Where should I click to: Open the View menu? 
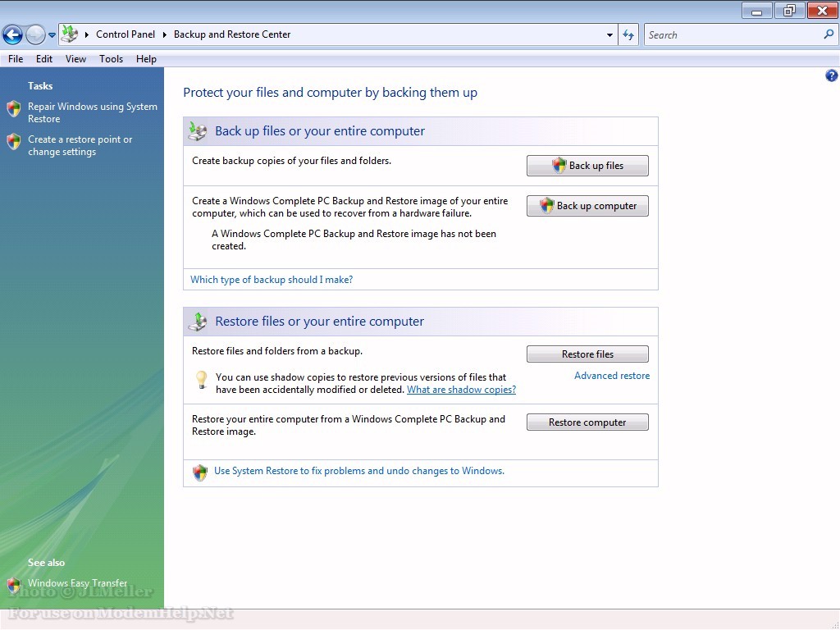[x=75, y=59]
